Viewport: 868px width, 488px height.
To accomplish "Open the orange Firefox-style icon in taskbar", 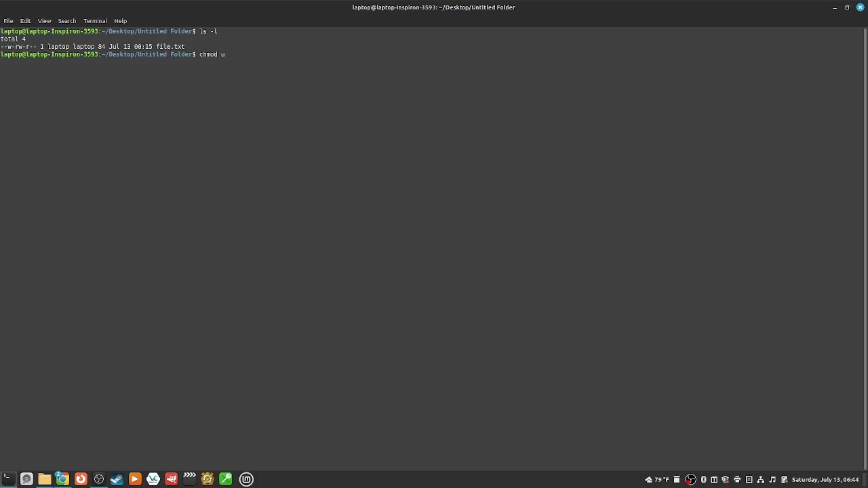I will (81, 479).
